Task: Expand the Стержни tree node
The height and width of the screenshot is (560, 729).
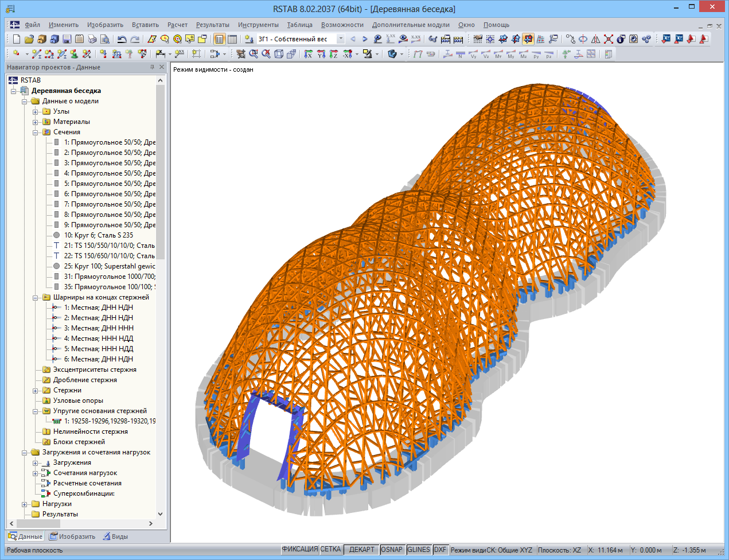Action: 36,391
